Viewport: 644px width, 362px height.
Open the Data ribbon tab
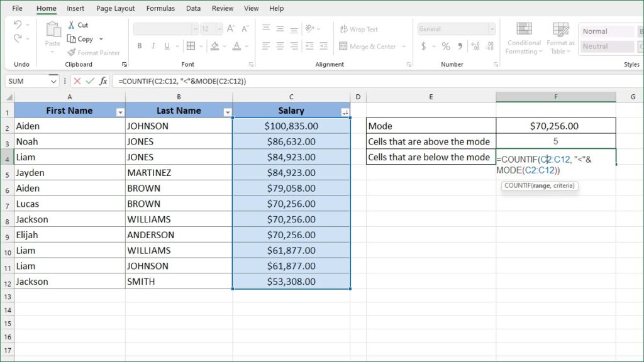pos(193,8)
